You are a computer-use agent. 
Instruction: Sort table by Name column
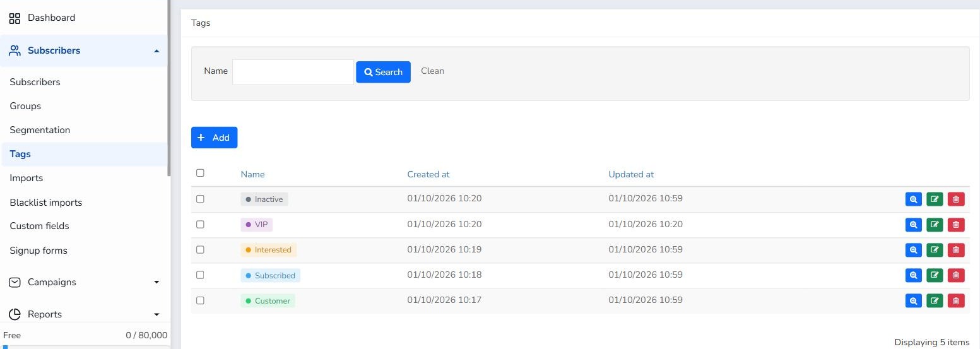(x=252, y=174)
